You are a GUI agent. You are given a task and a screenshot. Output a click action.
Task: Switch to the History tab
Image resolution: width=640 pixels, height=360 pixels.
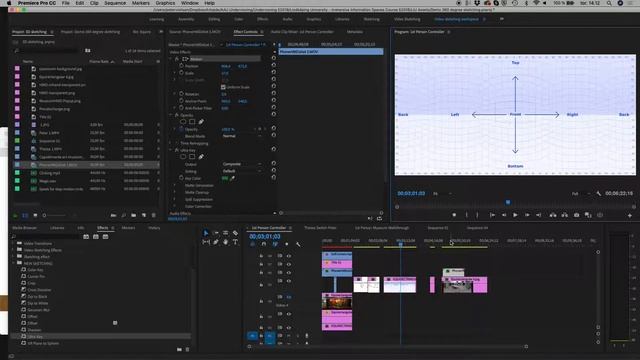(154, 228)
